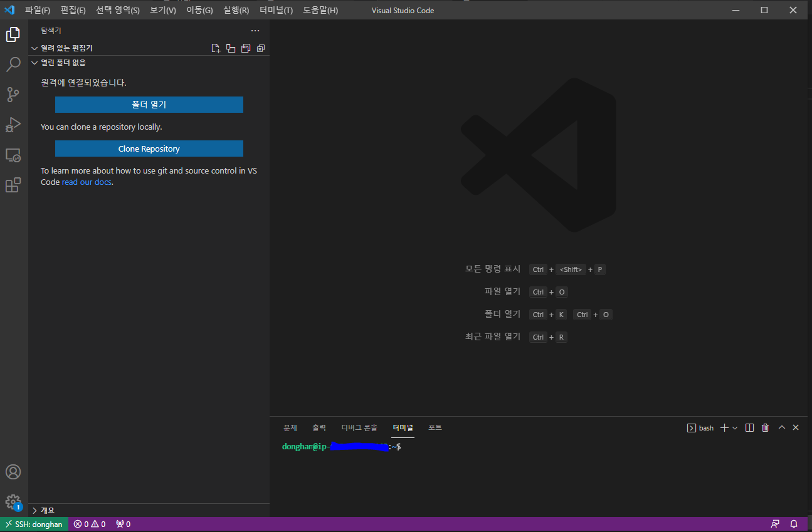Screen dimensions: 812x532
Task: Close the terminal panel
Action: pyautogui.click(x=796, y=428)
